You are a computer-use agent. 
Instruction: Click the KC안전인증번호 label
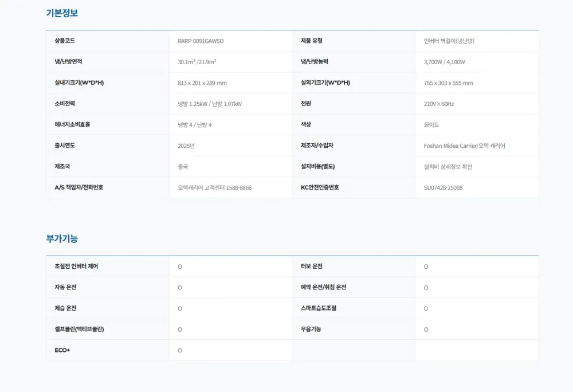click(x=320, y=187)
